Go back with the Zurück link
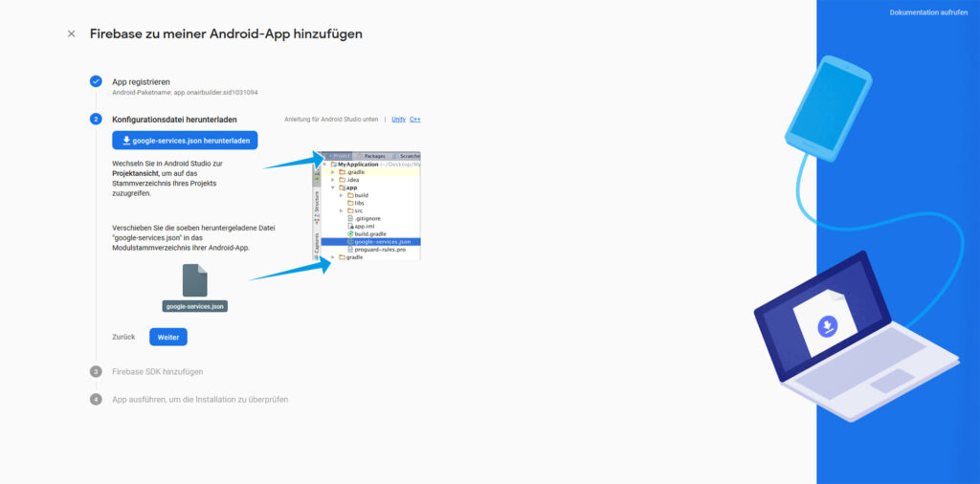This screenshot has width=980, height=484. tap(123, 337)
